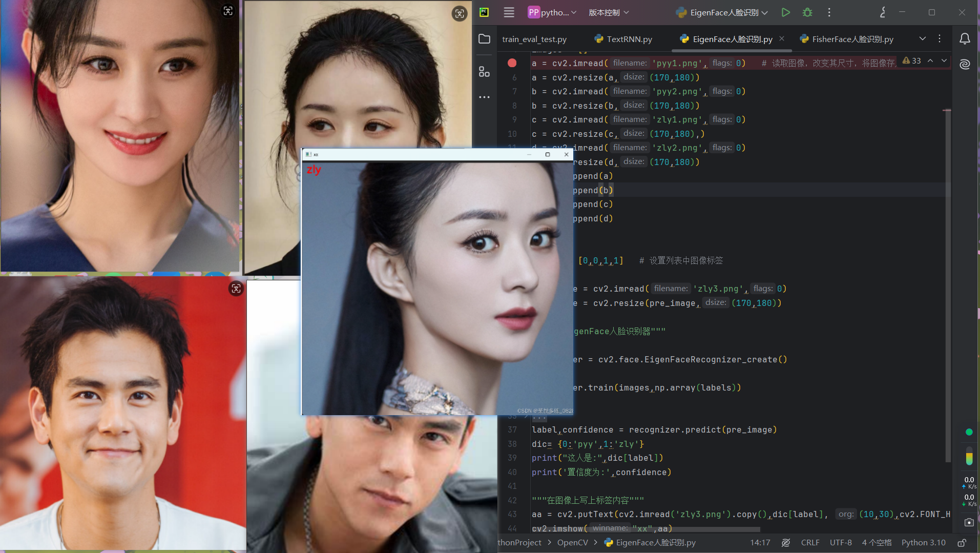
Task: Switch to FisherFace人脸识别.py tab
Action: pyautogui.click(x=846, y=39)
